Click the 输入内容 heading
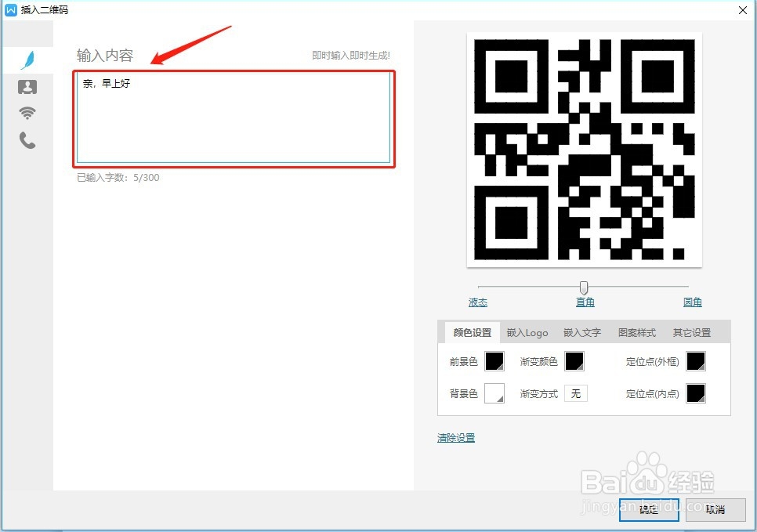This screenshot has width=757, height=532. tap(105, 56)
